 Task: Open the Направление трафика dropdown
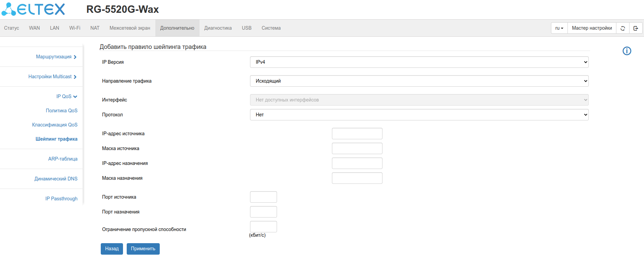click(x=419, y=81)
